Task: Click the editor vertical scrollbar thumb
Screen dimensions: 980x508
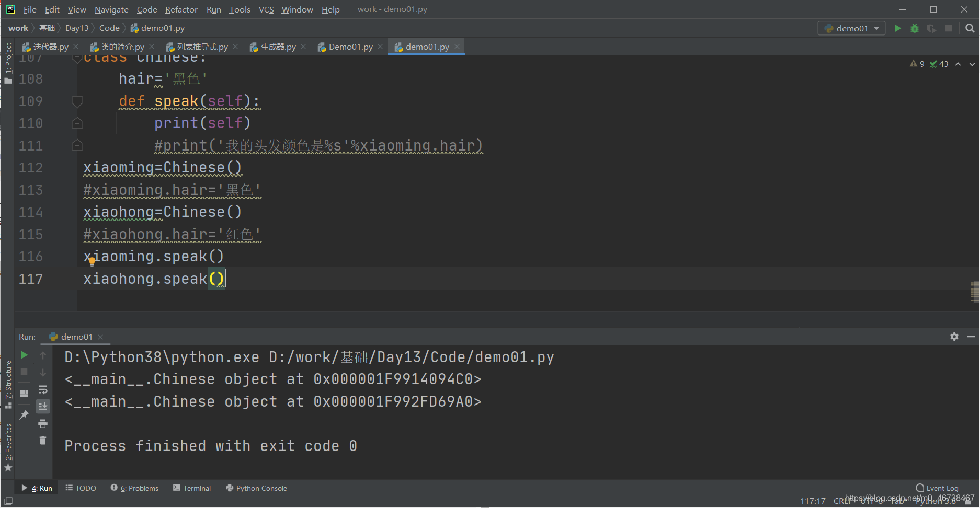Action: (975, 292)
